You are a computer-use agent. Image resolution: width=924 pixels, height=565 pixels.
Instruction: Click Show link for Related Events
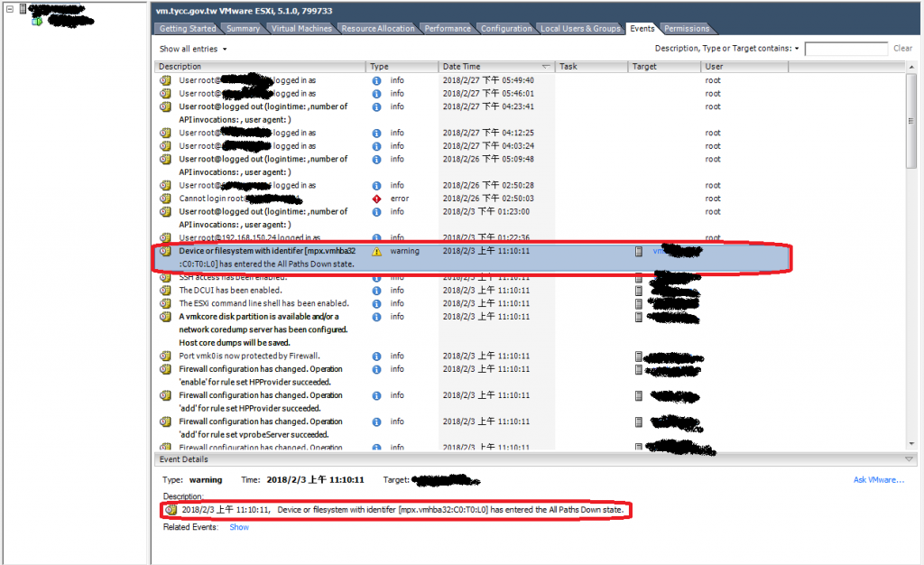pyautogui.click(x=239, y=527)
